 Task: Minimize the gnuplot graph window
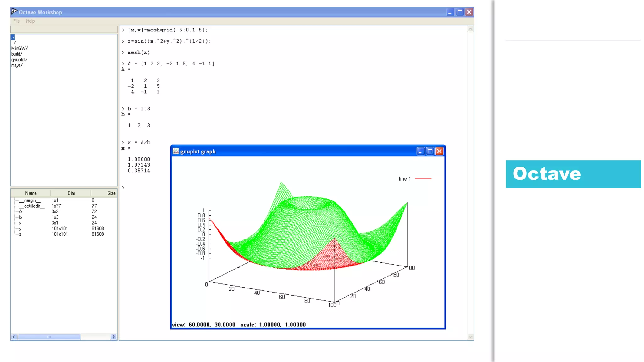click(x=420, y=151)
